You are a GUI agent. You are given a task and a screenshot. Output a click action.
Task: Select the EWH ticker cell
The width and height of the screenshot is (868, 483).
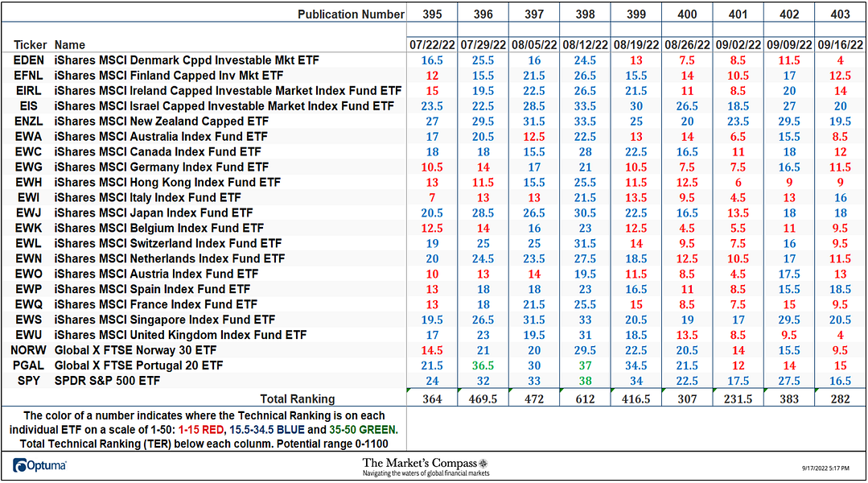point(28,182)
